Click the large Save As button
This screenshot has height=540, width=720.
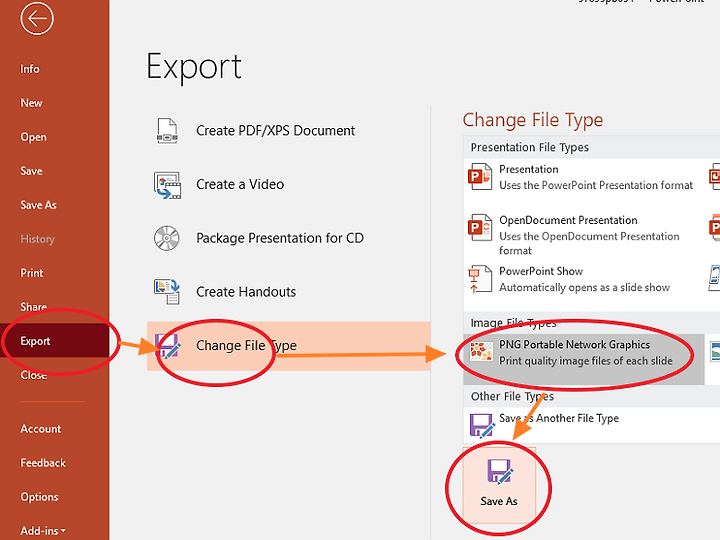[499, 484]
